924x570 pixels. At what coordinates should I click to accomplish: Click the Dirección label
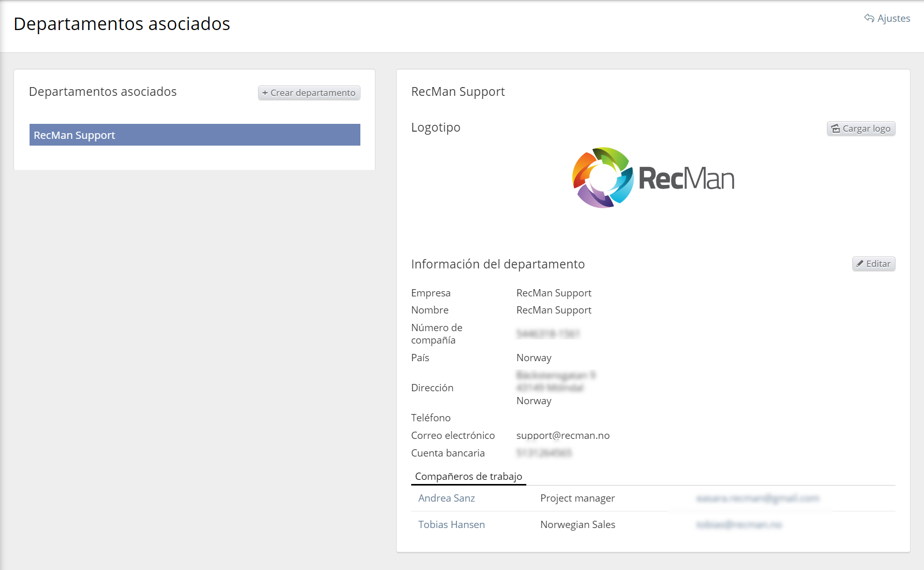point(432,388)
